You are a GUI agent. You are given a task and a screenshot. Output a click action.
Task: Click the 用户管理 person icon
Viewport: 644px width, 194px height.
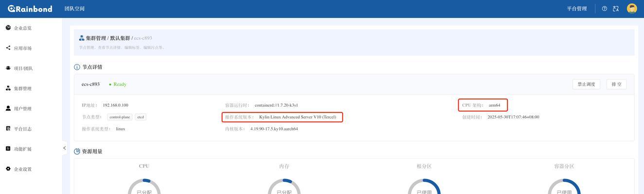(8, 108)
